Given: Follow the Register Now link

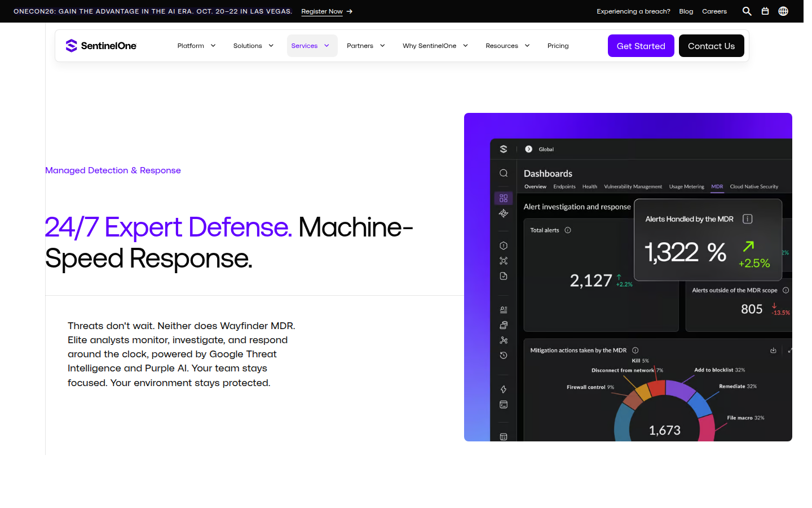Looking at the screenshot, I should 322,11.
